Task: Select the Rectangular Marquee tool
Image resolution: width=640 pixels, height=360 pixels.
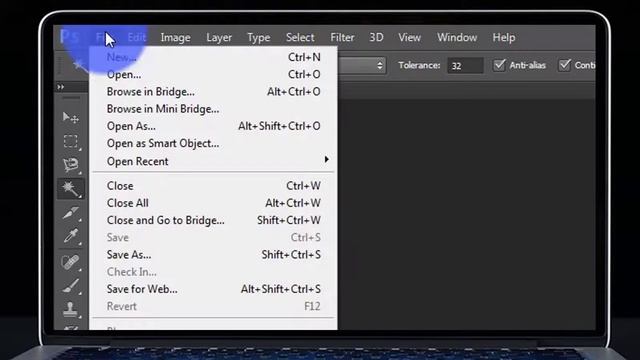Action: (x=71, y=141)
